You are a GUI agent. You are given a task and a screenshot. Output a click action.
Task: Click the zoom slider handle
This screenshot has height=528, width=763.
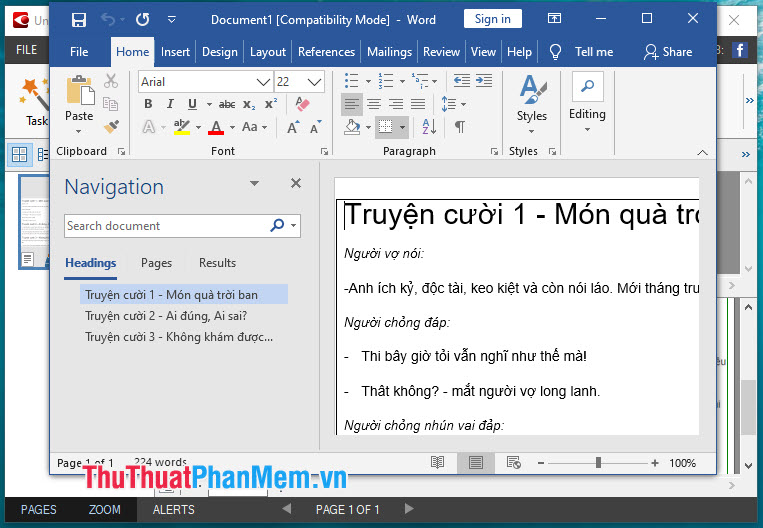[x=598, y=462]
